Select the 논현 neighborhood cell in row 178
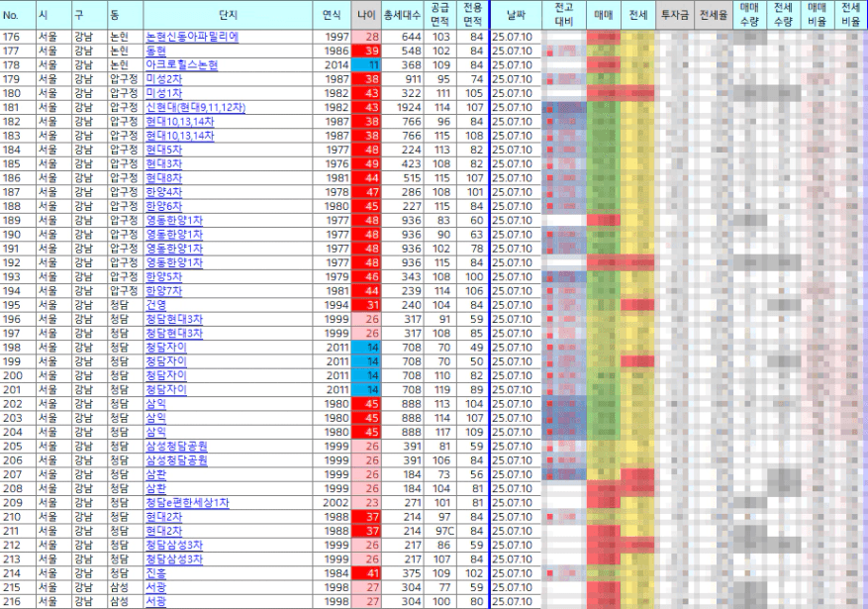868x609 pixels. pos(125,65)
